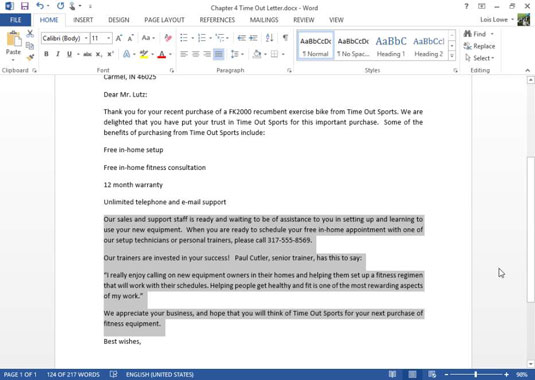Switch to REFERENCES tab

pyautogui.click(x=217, y=20)
